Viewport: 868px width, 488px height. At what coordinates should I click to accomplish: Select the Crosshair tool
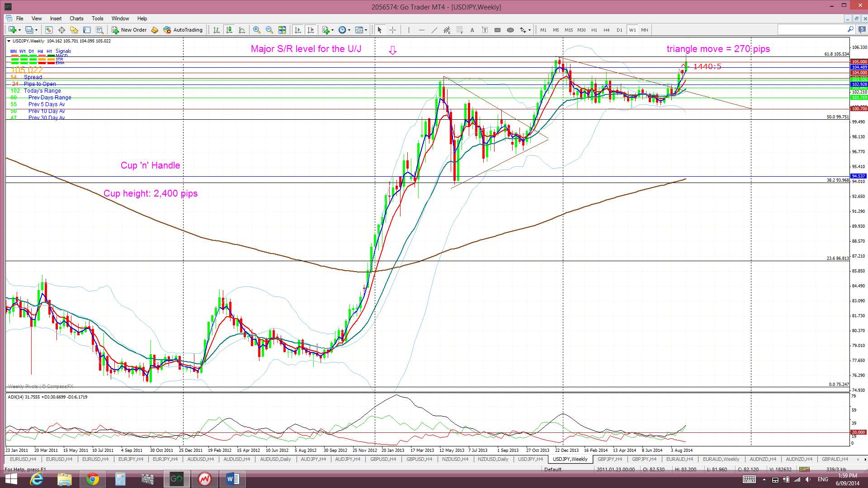(x=392, y=30)
